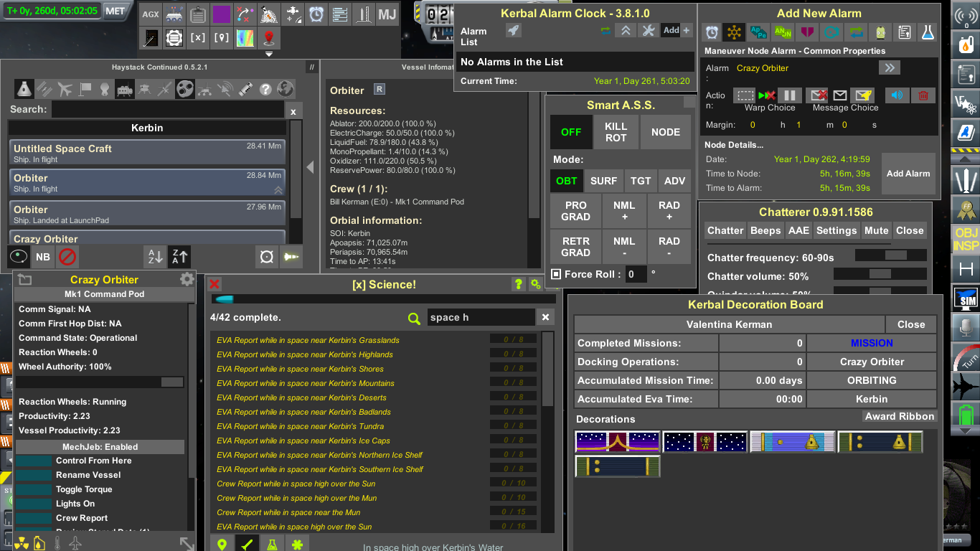Expand alarm details with double chevron
980x551 pixels.
click(890, 67)
